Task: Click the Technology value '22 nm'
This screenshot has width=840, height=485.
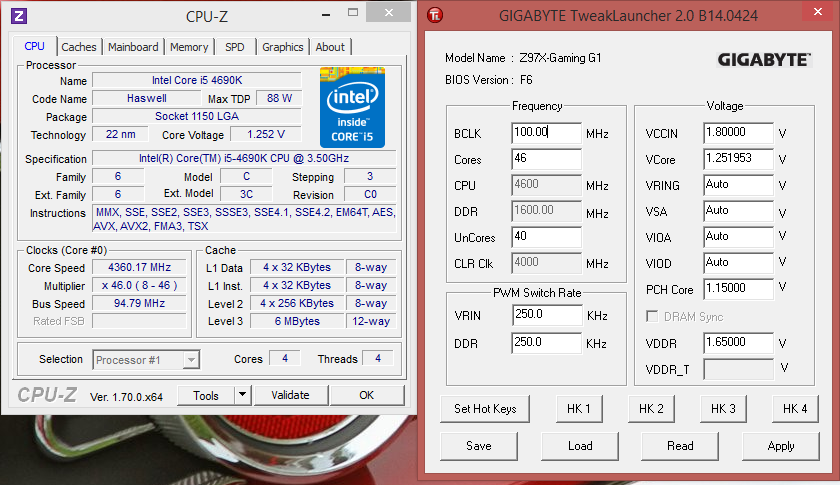Action: (x=121, y=134)
